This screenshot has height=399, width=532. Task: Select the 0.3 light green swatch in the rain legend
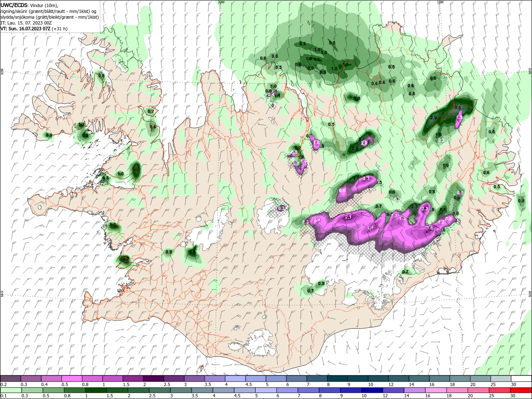32,390
